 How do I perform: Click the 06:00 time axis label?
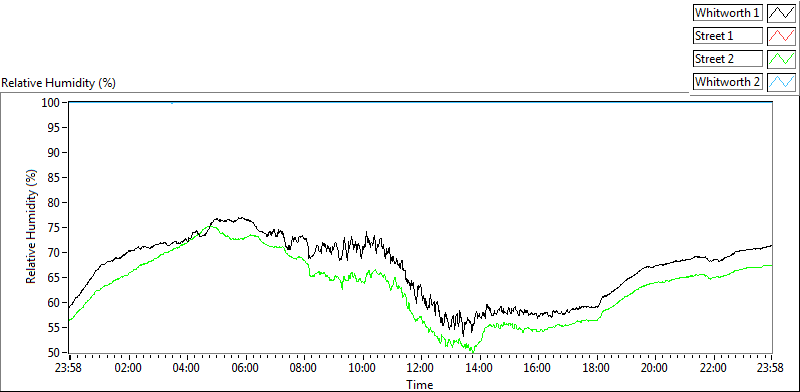(x=246, y=368)
